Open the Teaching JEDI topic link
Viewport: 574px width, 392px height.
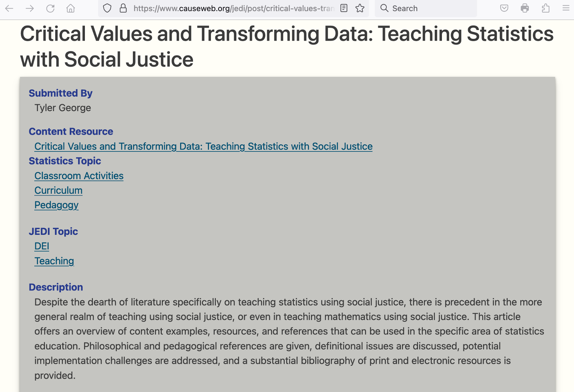[54, 261]
